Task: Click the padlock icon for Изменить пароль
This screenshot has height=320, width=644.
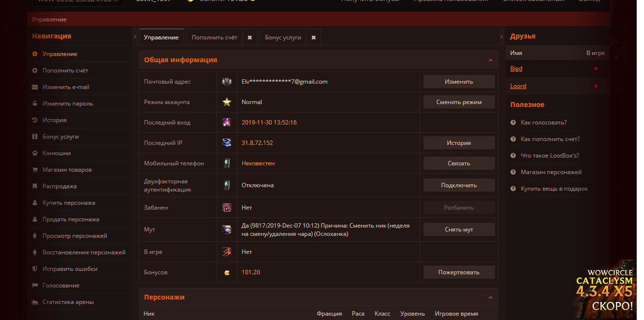Action: pos(34,104)
